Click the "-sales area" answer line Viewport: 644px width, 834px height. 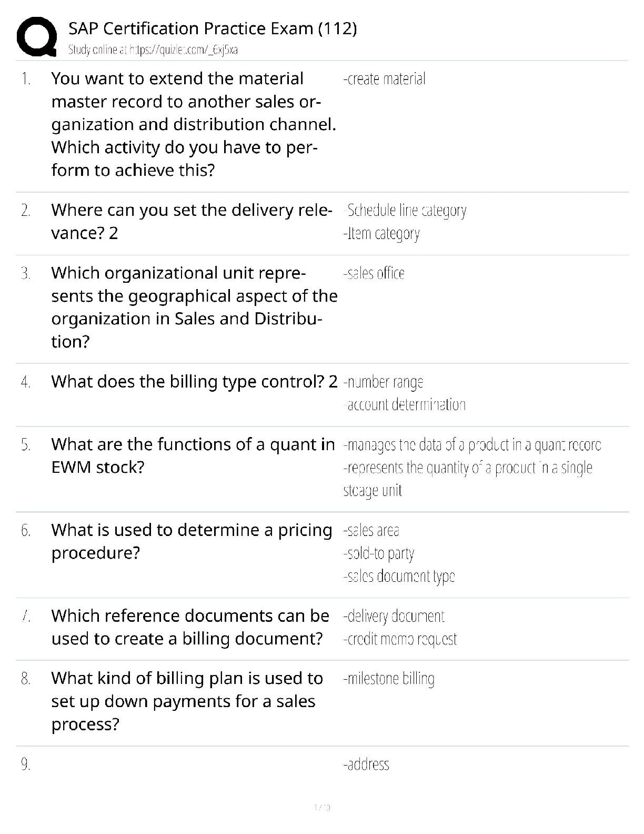tap(371, 530)
